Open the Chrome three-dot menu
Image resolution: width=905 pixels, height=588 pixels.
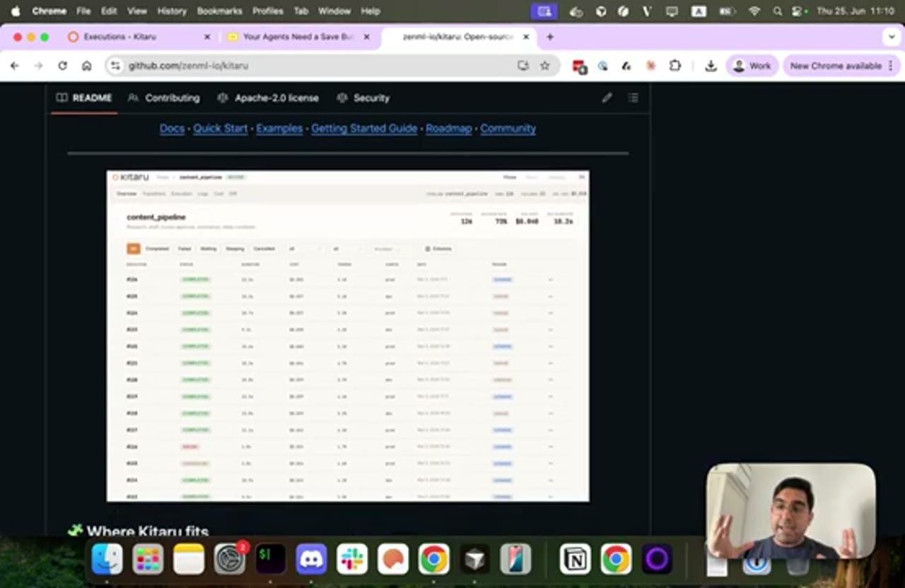click(890, 66)
